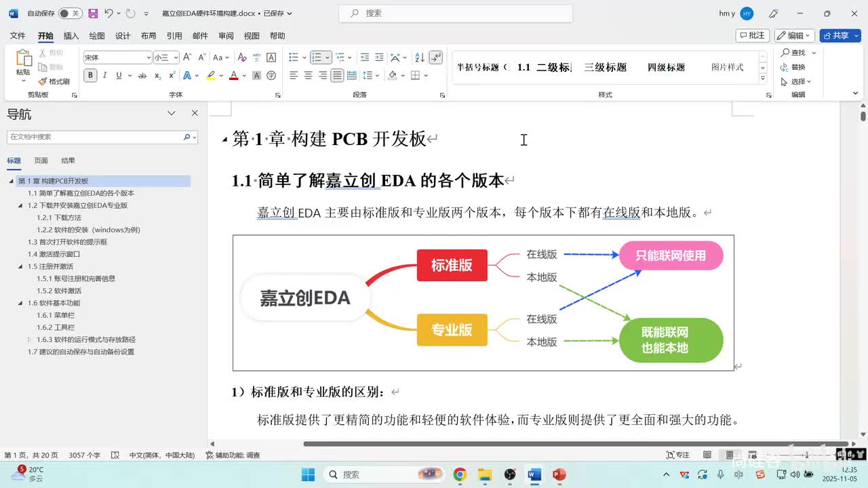Align text right

[x=322, y=75]
